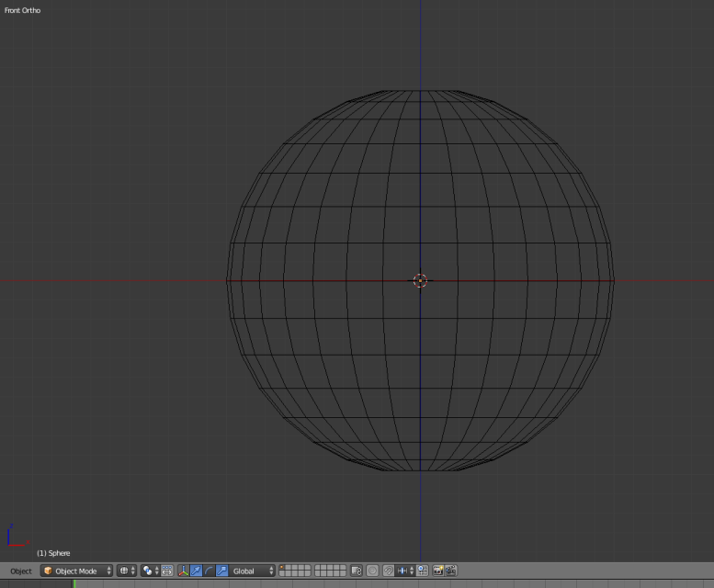Open viewport shading wireframe selector

(x=127, y=571)
